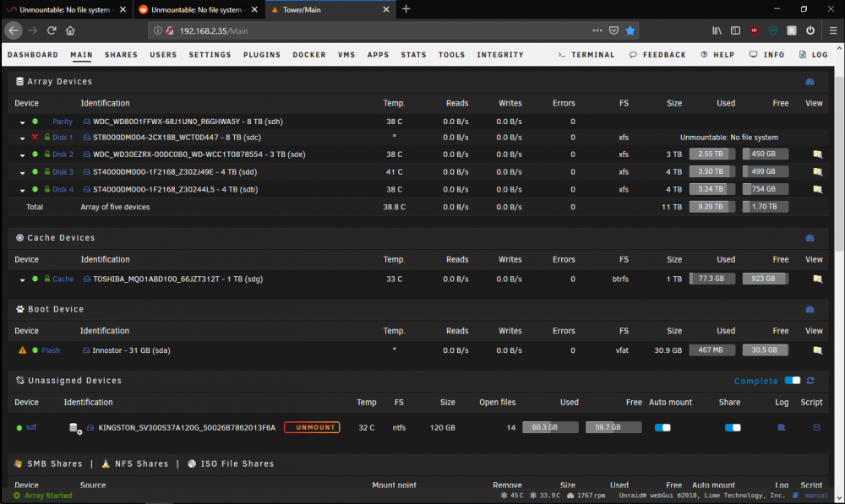
Task: Click the Kingston drive used space bar
Action: [x=550, y=427]
